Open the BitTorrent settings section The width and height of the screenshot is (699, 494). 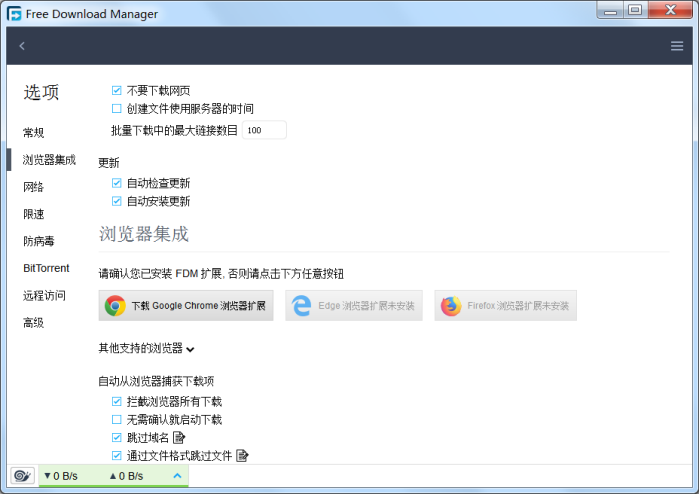[46, 268]
